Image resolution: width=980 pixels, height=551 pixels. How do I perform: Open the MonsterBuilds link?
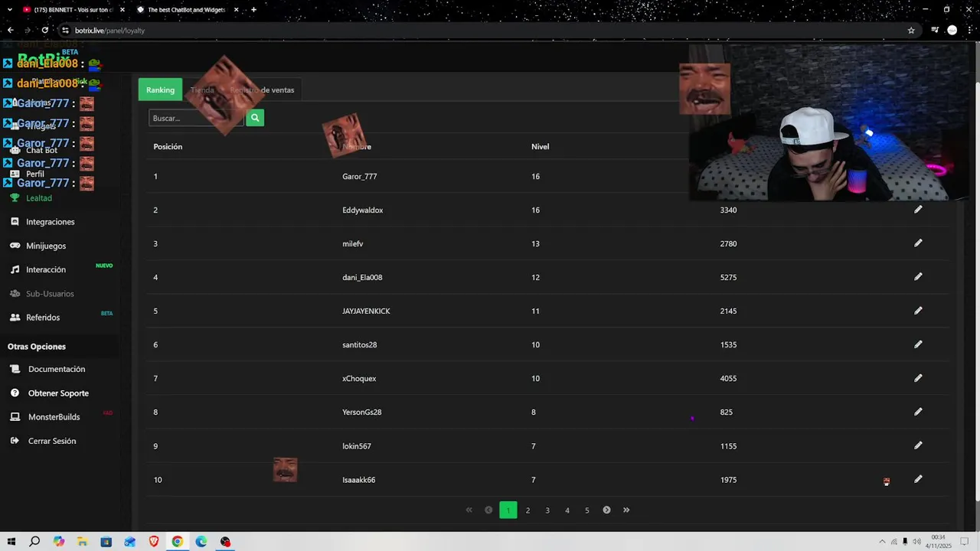(x=54, y=417)
